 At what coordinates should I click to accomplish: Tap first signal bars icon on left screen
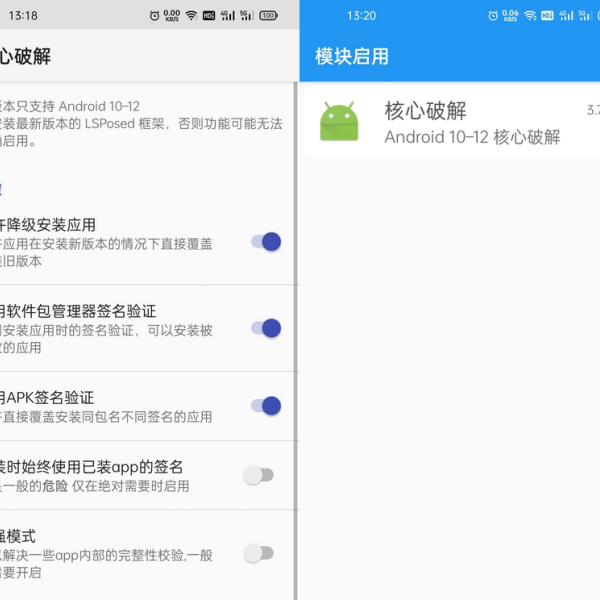pos(228,15)
